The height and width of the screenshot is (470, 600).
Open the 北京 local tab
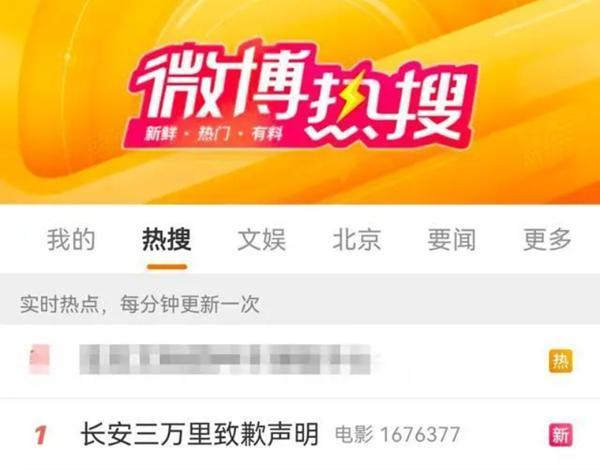tap(357, 240)
